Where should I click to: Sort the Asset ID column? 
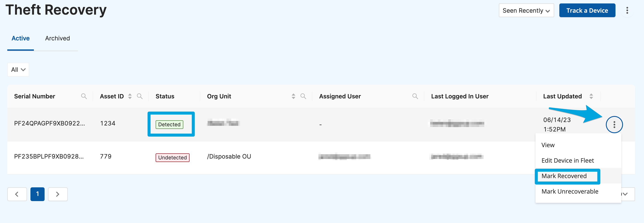[x=130, y=96]
